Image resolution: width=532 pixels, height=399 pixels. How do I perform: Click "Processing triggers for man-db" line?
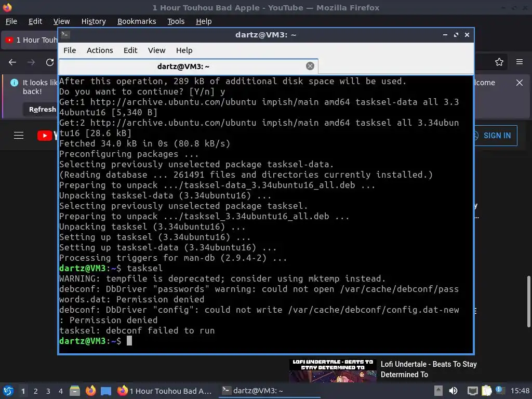(173, 258)
